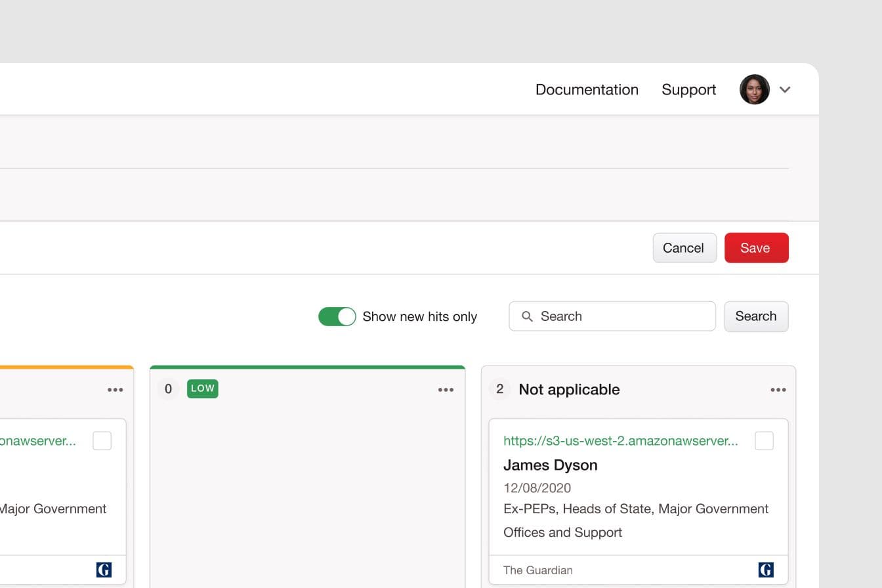Disable the Show new hits only toggle
Screen dimensions: 882x588
pos(337,316)
